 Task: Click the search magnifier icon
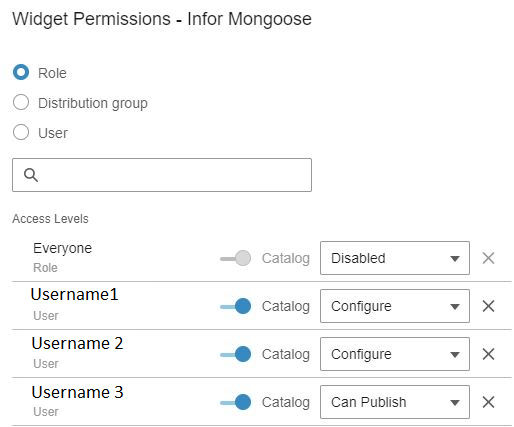31,175
